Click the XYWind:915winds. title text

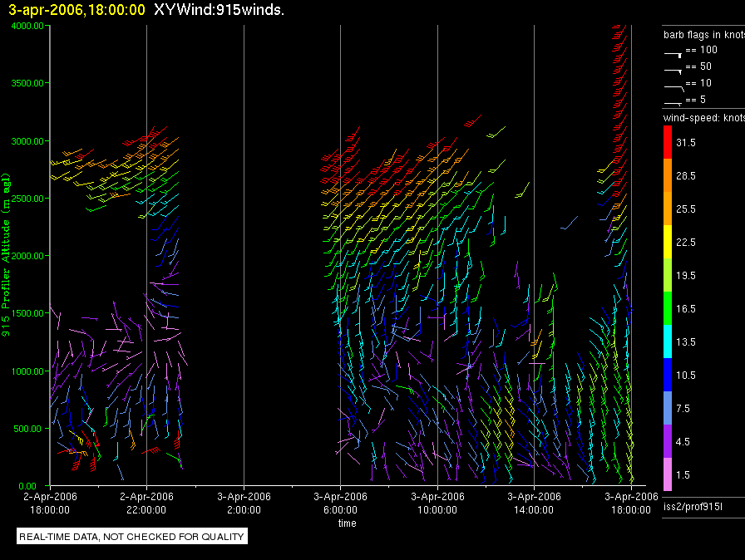tap(219, 9)
